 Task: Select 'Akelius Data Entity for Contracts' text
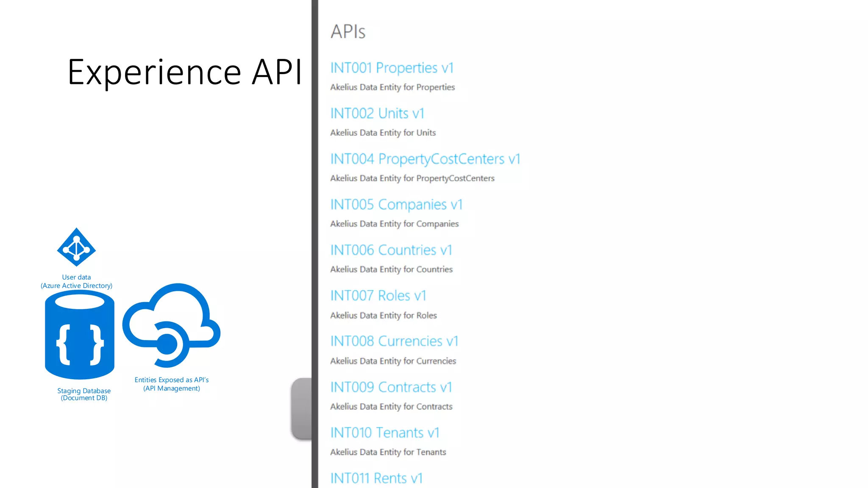(x=391, y=407)
